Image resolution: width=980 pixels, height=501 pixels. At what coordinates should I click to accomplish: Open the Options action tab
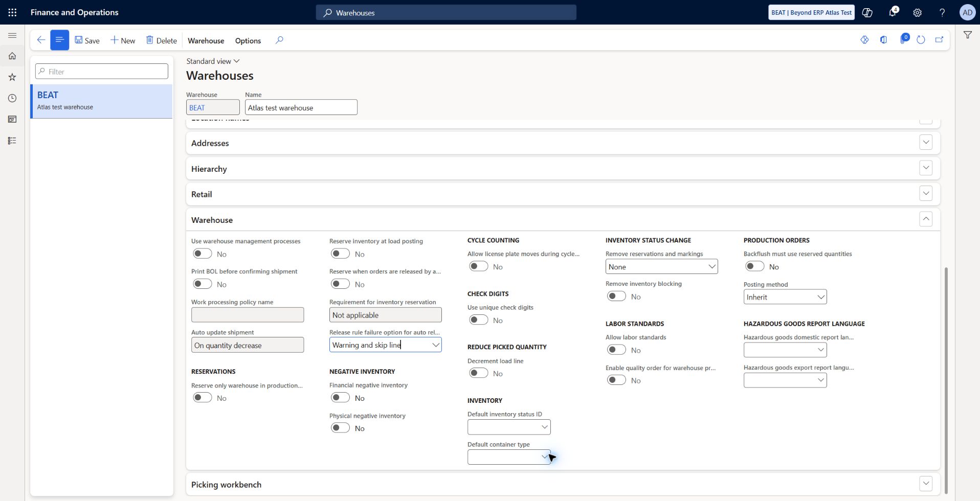[x=248, y=40]
